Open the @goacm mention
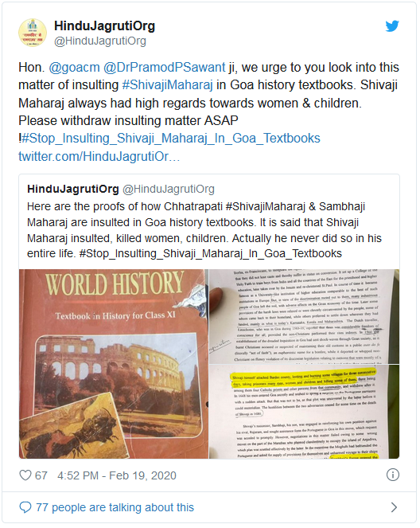 pyautogui.click(x=74, y=68)
